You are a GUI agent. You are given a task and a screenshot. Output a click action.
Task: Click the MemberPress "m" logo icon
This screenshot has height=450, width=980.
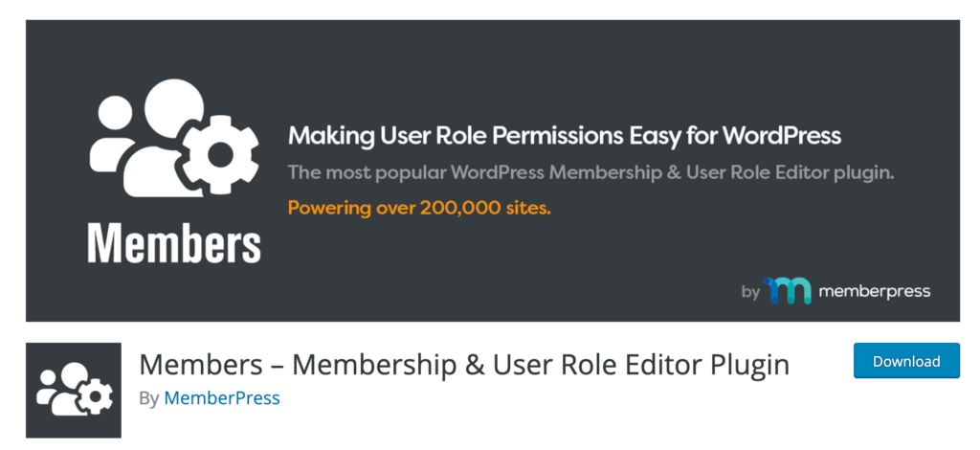point(787,291)
